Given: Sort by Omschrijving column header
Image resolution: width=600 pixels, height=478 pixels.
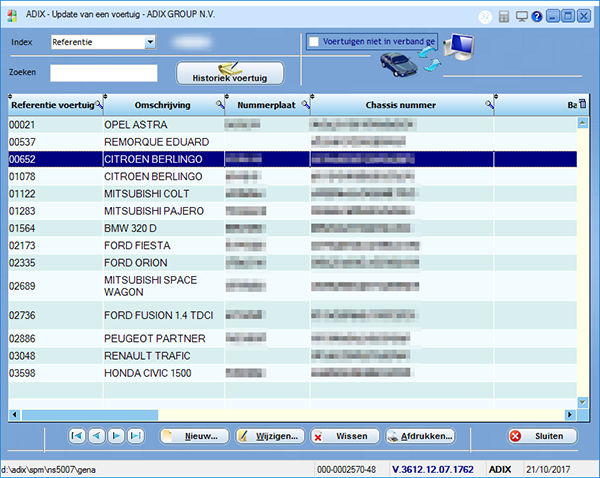Looking at the screenshot, I should 163,105.
